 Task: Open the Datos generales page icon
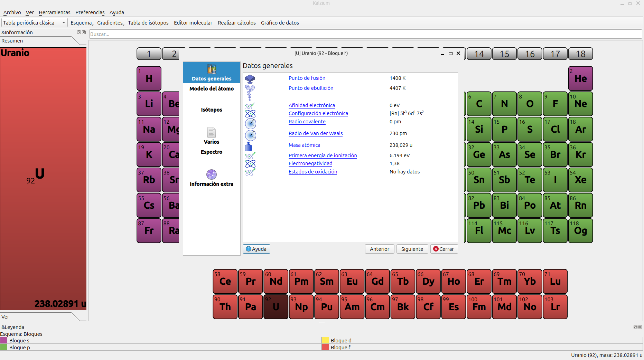pos(212,69)
